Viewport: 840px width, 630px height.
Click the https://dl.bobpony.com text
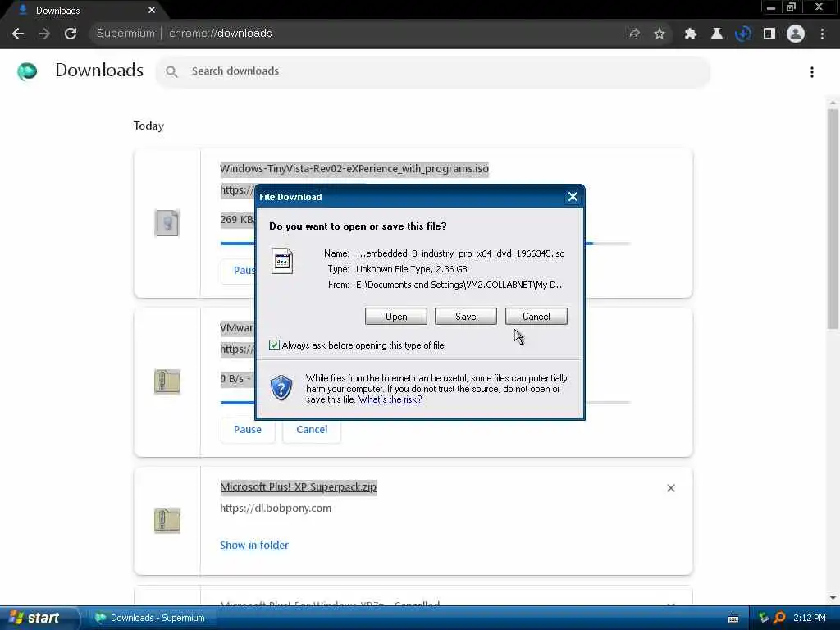tap(276, 508)
